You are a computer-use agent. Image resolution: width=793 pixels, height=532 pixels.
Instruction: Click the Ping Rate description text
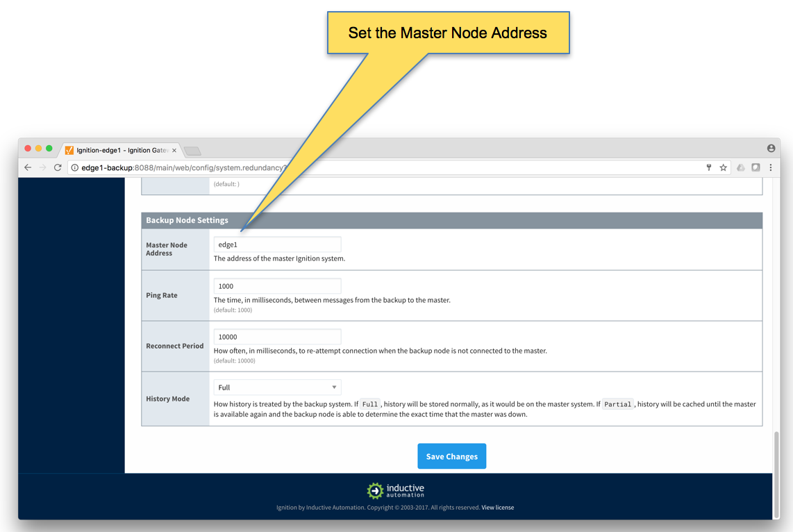pyautogui.click(x=332, y=300)
